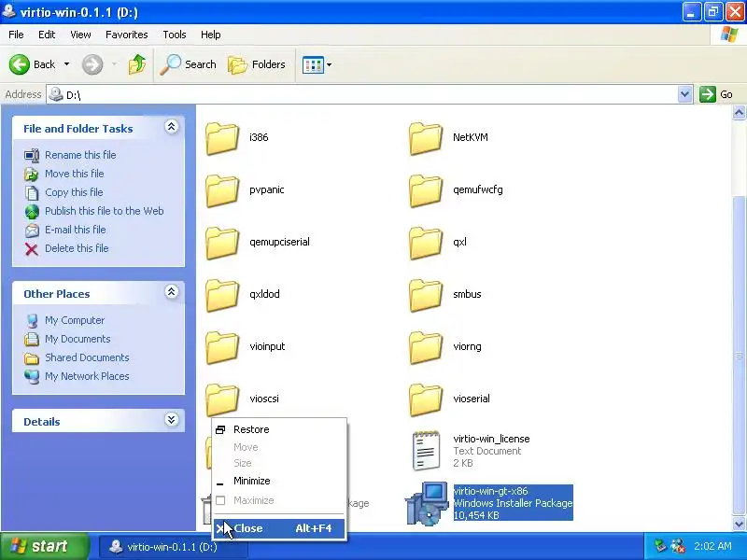Expand the Details panel
This screenshot has height=560, width=747.
172,419
